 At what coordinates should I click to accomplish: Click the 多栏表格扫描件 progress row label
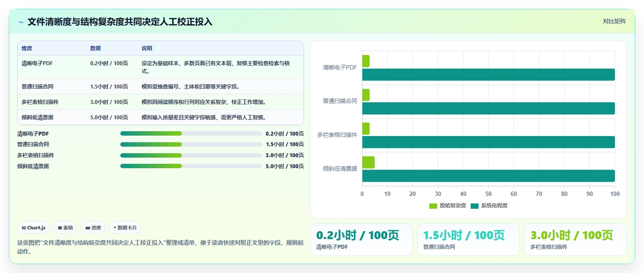[36, 155]
